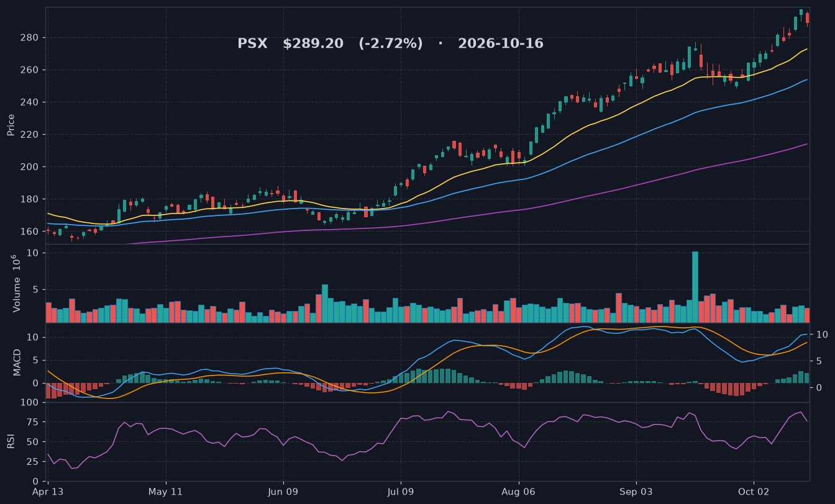Click the 'Aug 06' date label
The width and height of the screenshot is (835, 504).
[x=518, y=492]
